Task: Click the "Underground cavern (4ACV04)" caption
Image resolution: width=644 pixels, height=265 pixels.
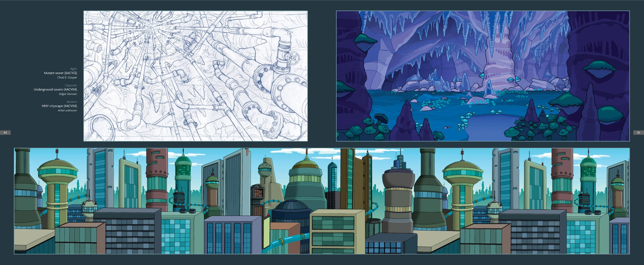Action: coord(55,90)
